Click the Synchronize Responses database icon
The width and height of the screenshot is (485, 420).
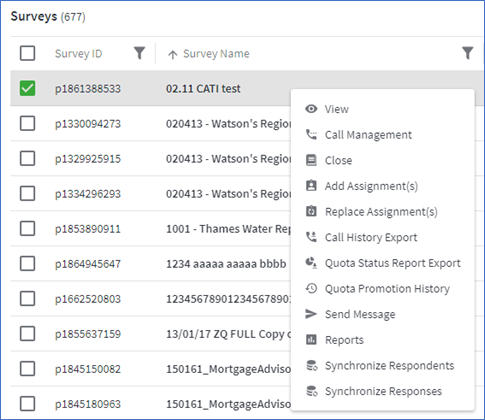point(312,391)
